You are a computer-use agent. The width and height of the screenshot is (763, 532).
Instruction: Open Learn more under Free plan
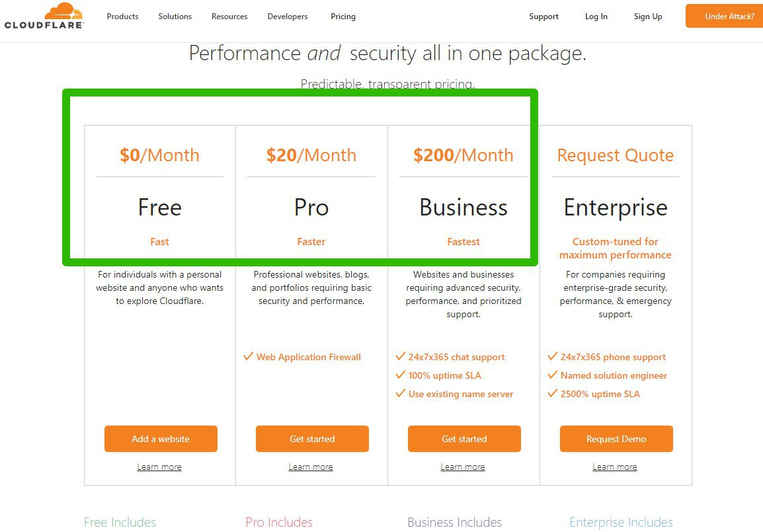tap(159, 467)
